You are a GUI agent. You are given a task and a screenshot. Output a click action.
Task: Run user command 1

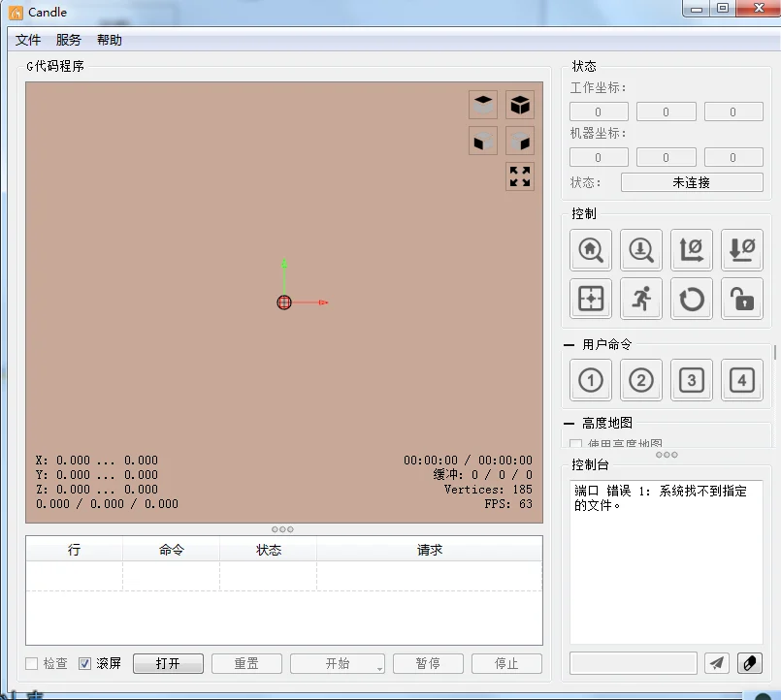pyautogui.click(x=591, y=380)
